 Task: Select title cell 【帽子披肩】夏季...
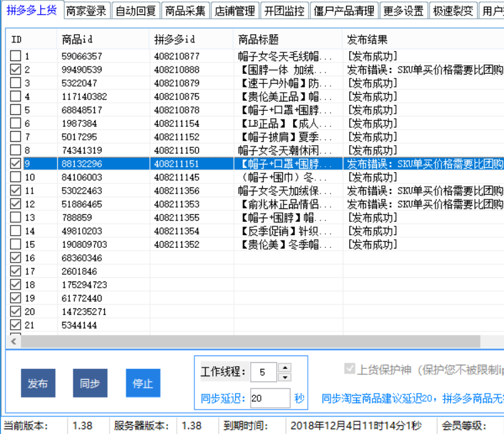(x=286, y=137)
